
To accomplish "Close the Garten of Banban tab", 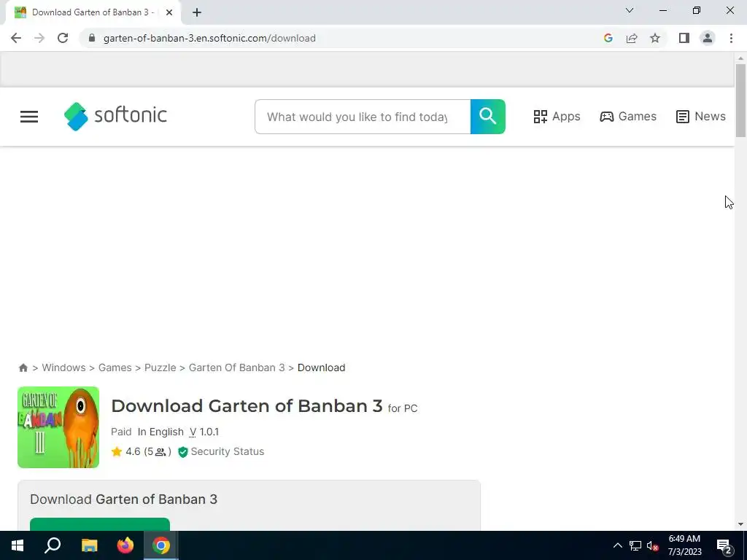I will 169,12.
